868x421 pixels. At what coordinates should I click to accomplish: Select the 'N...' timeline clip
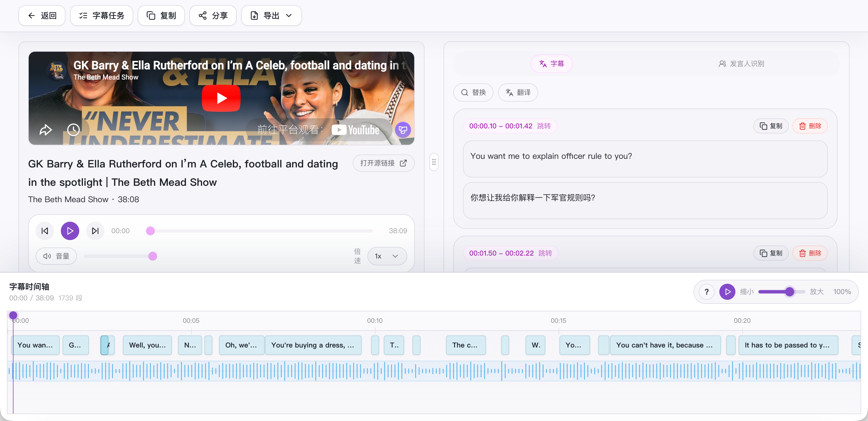(x=190, y=345)
